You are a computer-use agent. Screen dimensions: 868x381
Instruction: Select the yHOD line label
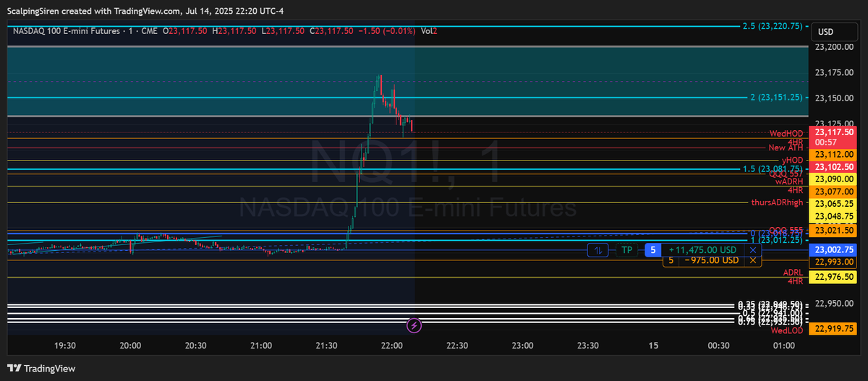[792, 160]
